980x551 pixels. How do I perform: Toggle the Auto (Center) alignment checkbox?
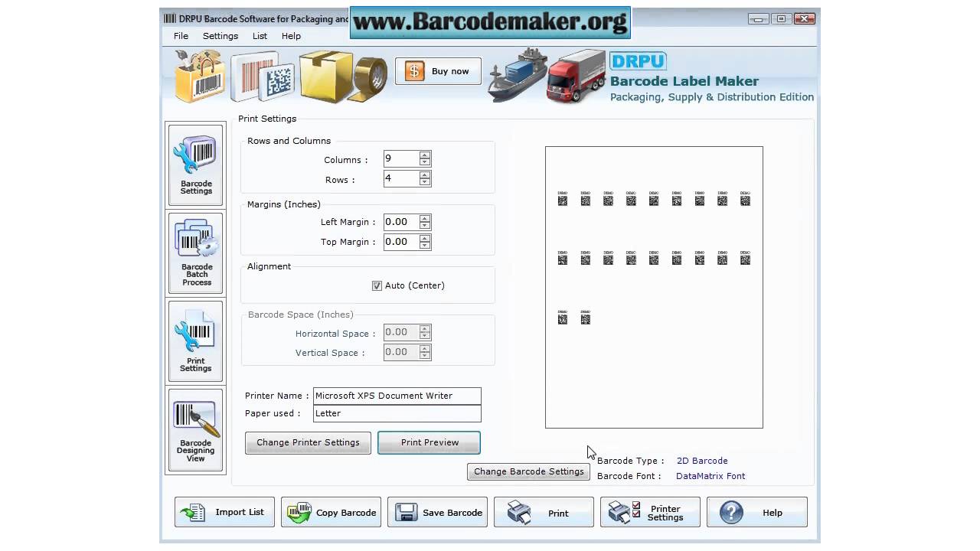coord(377,285)
